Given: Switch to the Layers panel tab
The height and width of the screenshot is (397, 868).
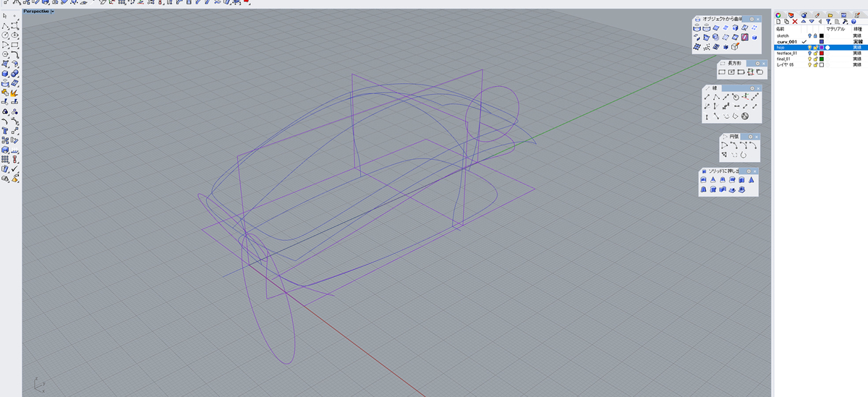Looking at the screenshot, I should click(791, 15).
